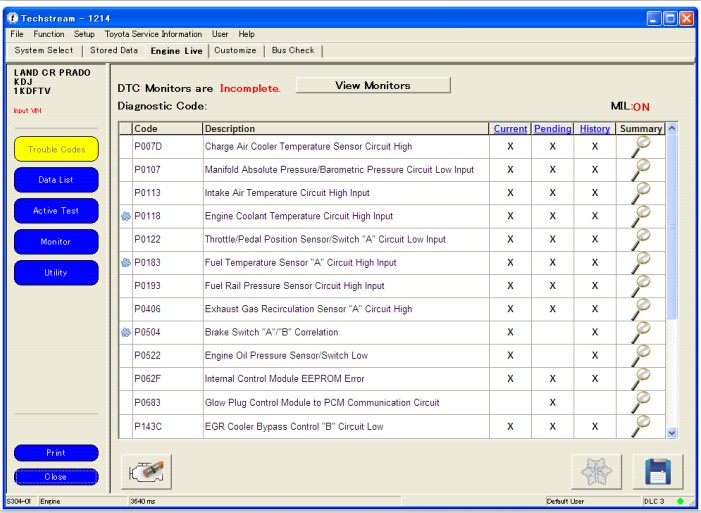Click the View Monitors button
Screen dimensions: 701x513
point(373,85)
